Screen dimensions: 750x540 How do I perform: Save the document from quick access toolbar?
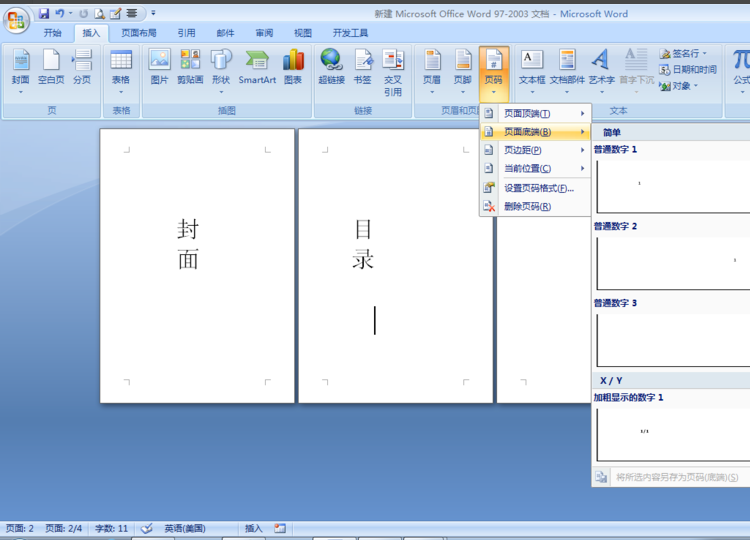pos(44,13)
